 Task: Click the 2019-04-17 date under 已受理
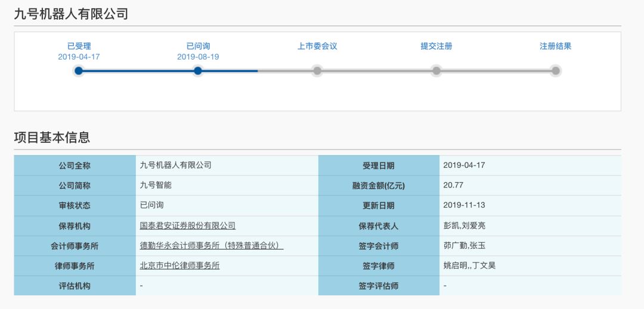pyautogui.click(x=79, y=57)
